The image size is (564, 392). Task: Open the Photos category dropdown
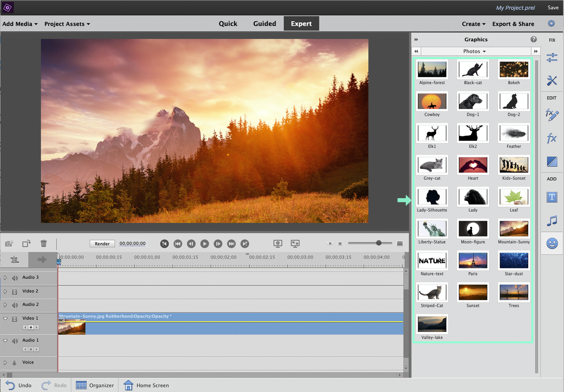point(476,51)
